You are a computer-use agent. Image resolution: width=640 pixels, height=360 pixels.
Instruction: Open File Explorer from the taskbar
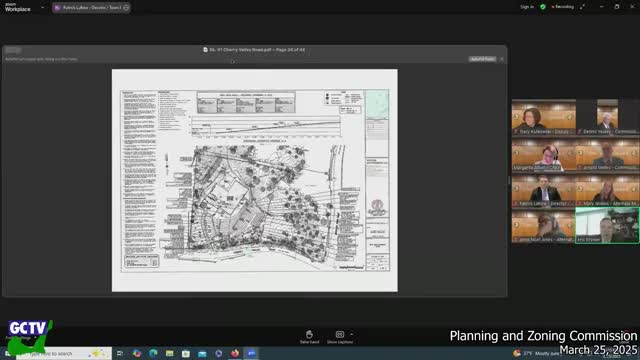(x=169, y=353)
